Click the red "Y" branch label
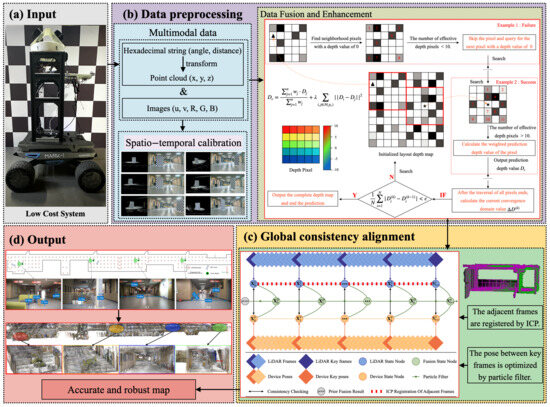Viewport: 550px width, 407px height. tap(355, 195)
